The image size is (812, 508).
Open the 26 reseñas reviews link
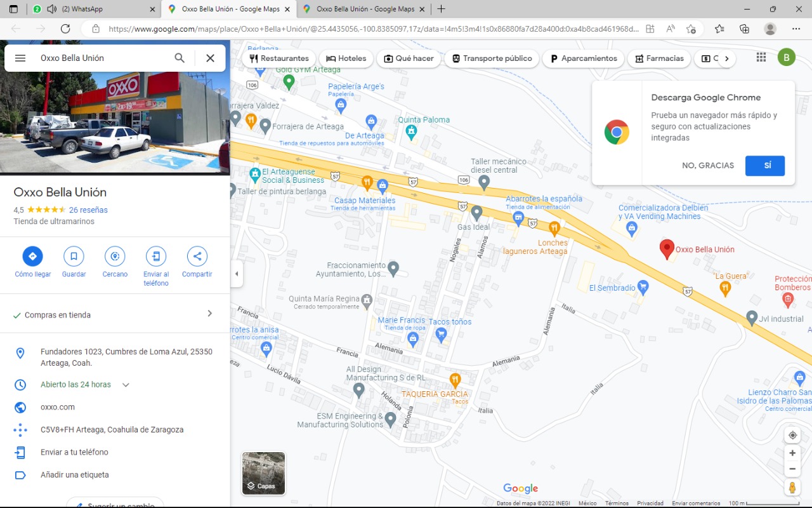point(88,210)
